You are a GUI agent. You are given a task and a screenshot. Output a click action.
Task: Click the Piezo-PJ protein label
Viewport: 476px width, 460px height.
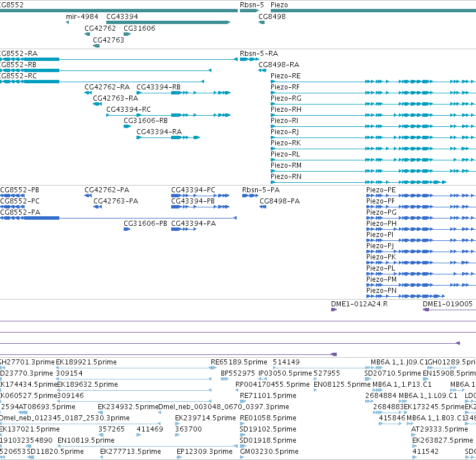click(x=380, y=246)
